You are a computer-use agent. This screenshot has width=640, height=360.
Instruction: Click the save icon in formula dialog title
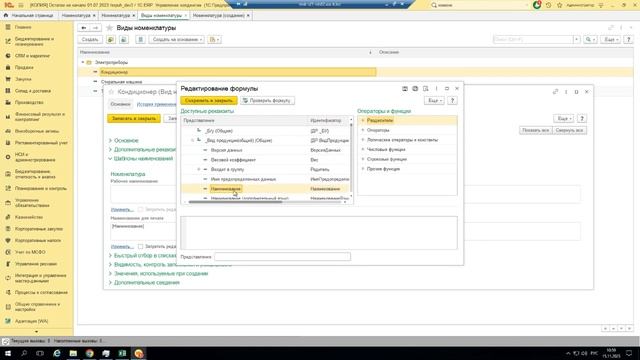point(404,89)
